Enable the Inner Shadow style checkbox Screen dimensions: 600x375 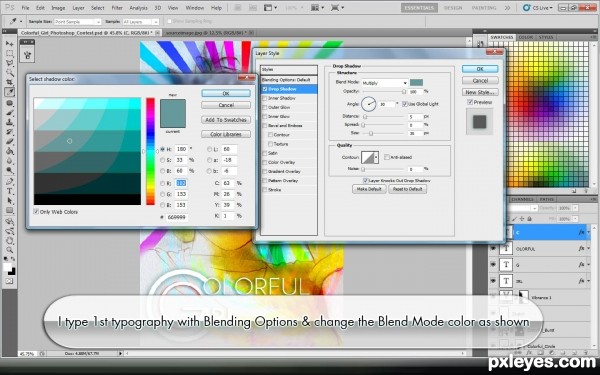(x=264, y=98)
